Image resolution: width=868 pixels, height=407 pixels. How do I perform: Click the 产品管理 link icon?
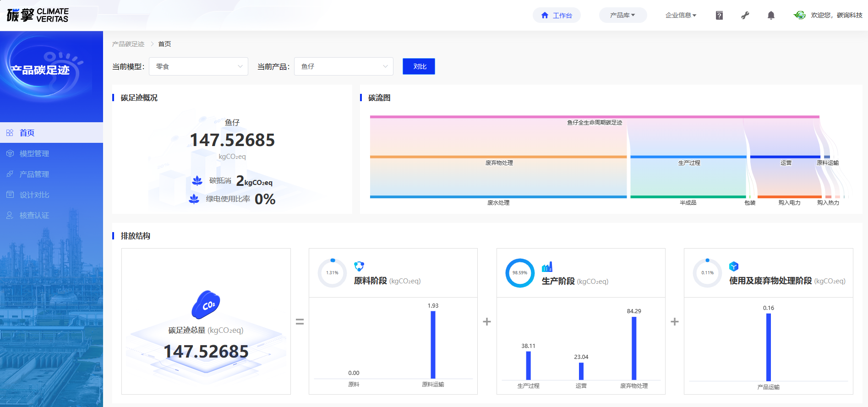pyautogui.click(x=10, y=174)
